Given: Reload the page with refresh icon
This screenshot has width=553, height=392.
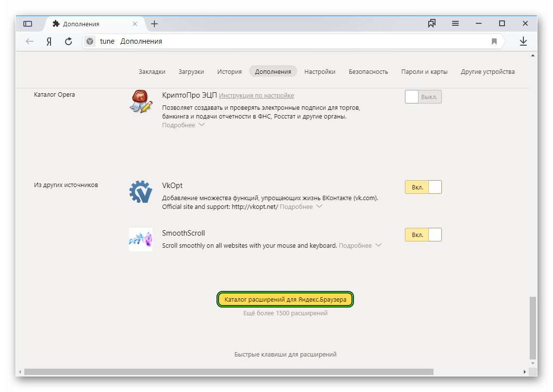Looking at the screenshot, I should click(68, 42).
